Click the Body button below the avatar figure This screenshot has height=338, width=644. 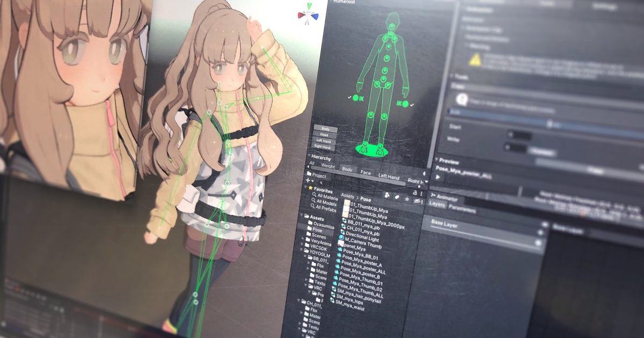pyautogui.click(x=325, y=129)
